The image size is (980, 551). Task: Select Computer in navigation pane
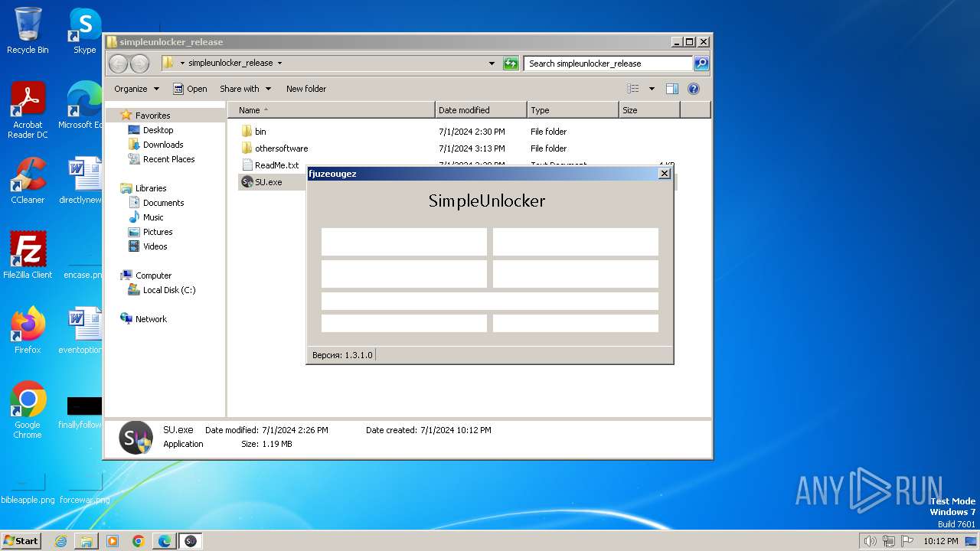point(153,275)
